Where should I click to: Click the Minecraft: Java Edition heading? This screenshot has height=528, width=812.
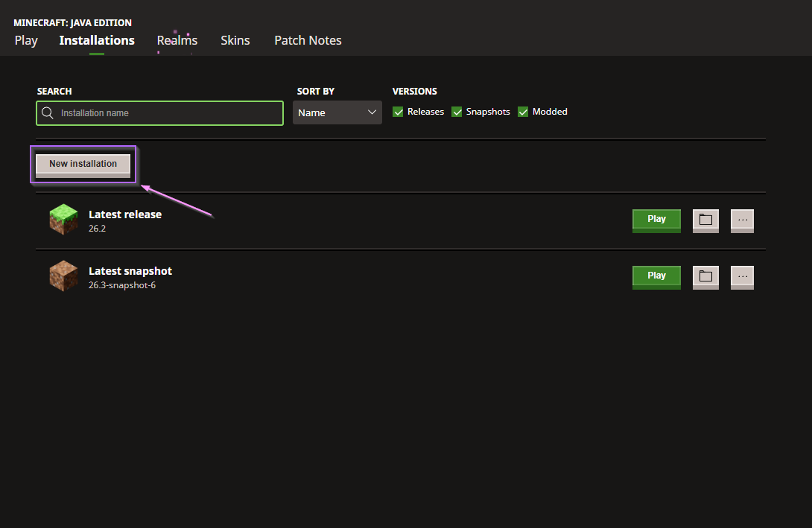click(72, 23)
